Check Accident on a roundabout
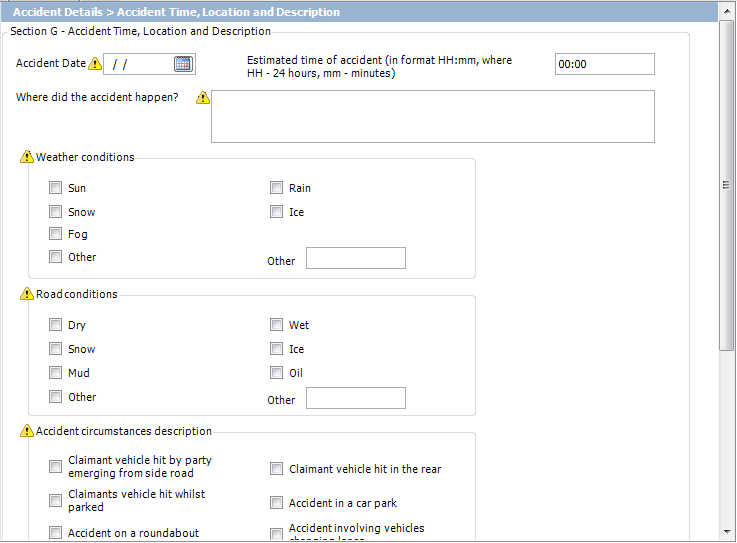The width and height of the screenshot is (737, 543). (55, 533)
